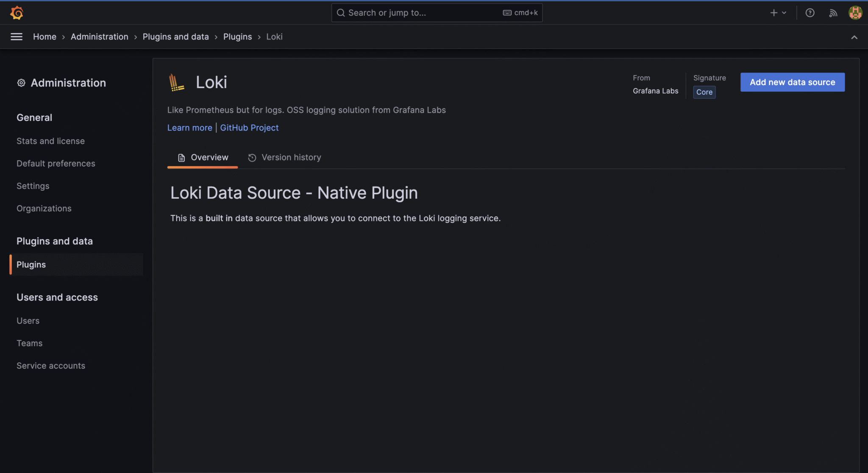The width and height of the screenshot is (868, 473).
Task: Click the Loki plugin logo
Action: [176, 81]
